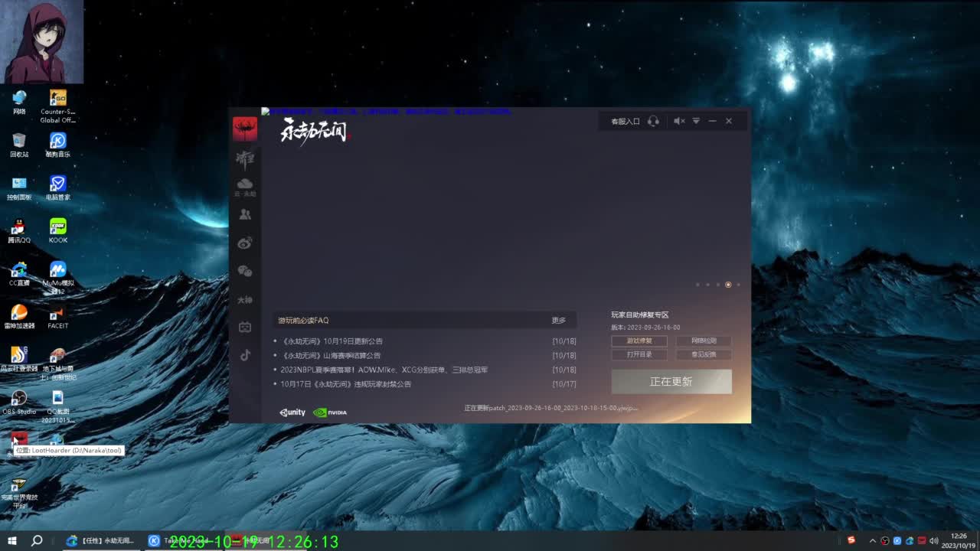Open the 游玩前必读FAQ tab

(303, 320)
